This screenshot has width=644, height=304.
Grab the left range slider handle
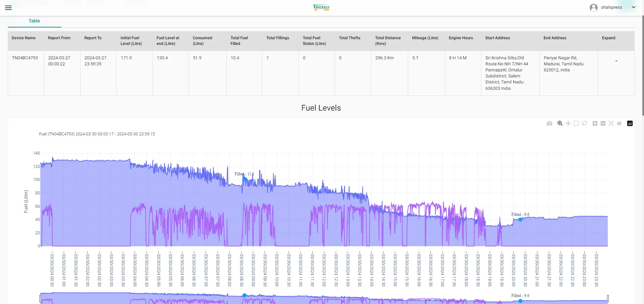point(40,299)
